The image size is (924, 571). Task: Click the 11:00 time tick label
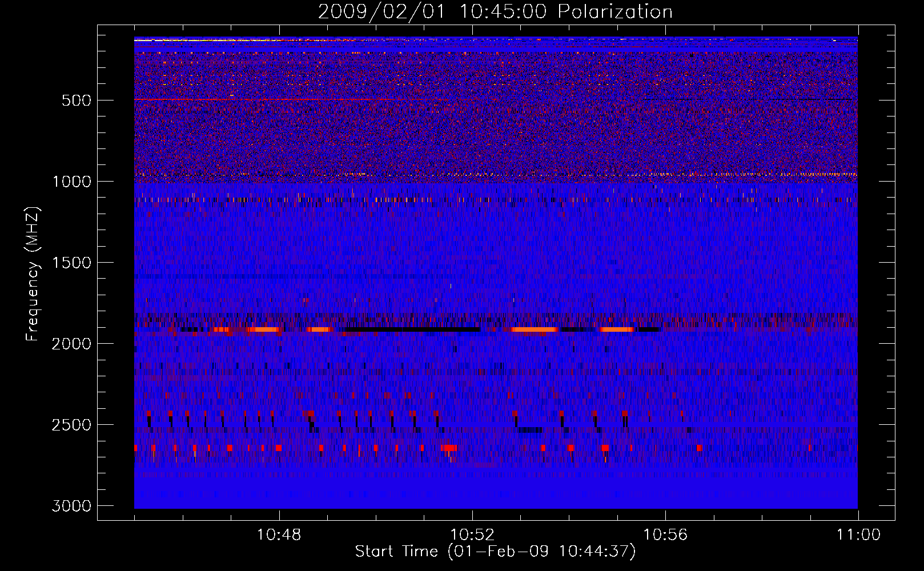[858, 535]
